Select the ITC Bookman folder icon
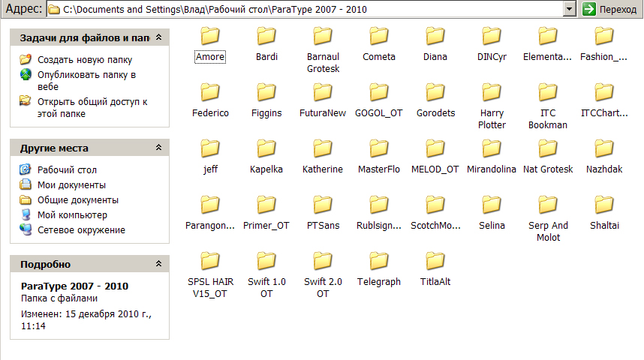 tap(547, 92)
